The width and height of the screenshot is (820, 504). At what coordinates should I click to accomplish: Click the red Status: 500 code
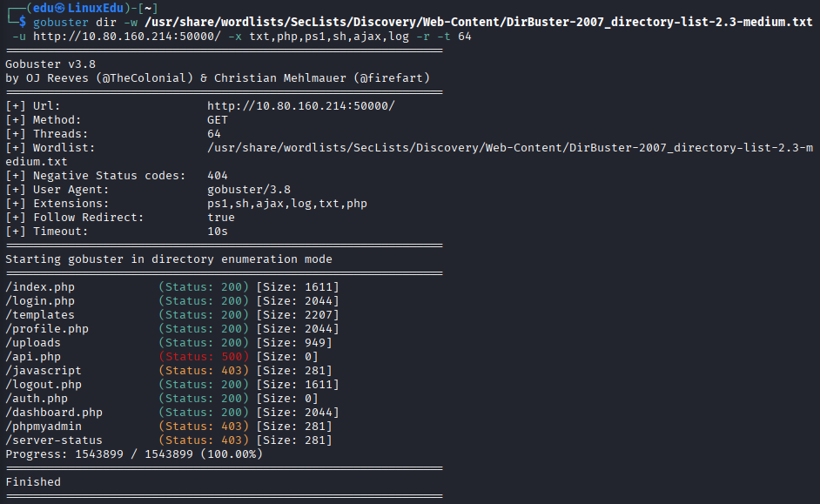[x=204, y=357]
